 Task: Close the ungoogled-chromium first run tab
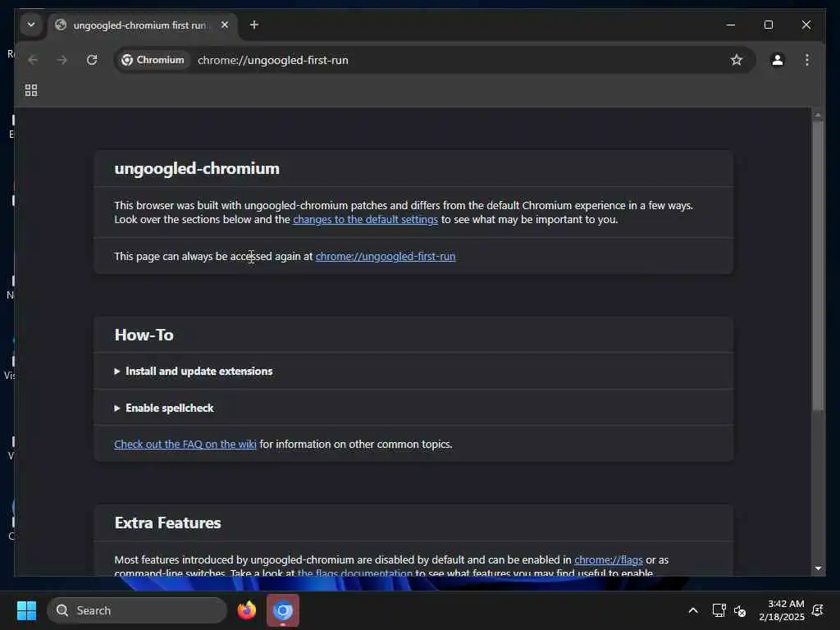(225, 25)
